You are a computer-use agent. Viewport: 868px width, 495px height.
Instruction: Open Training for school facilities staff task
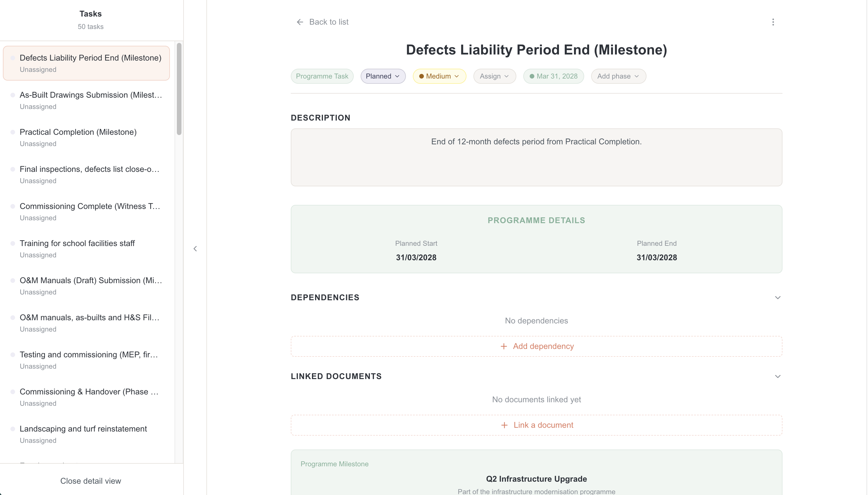point(86,249)
